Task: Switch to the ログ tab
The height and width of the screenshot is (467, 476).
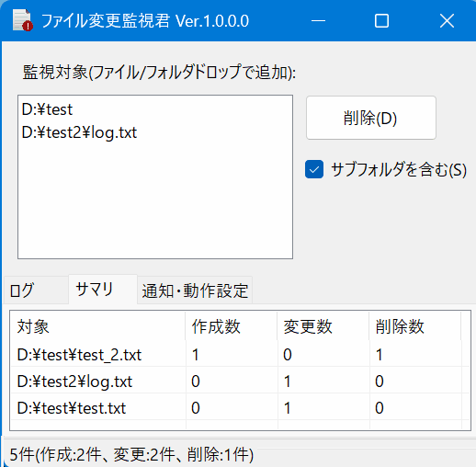Action: pyautogui.click(x=36, y=290)
